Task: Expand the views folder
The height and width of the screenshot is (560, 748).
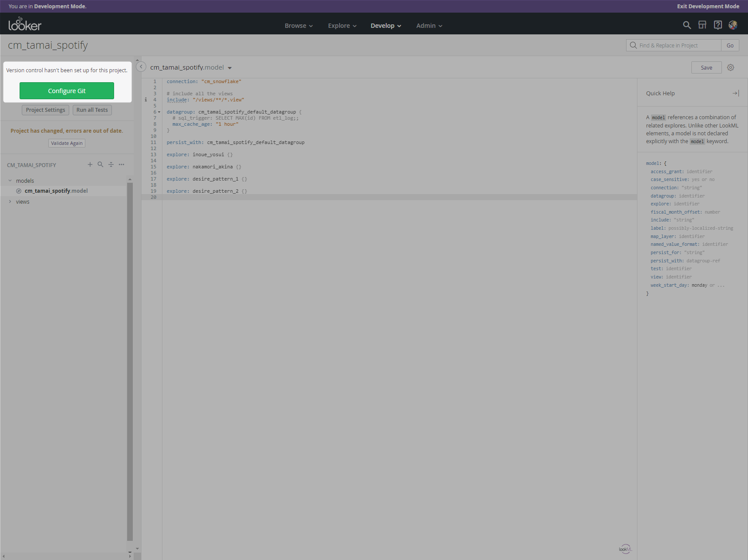Action: tap(10, 201)
